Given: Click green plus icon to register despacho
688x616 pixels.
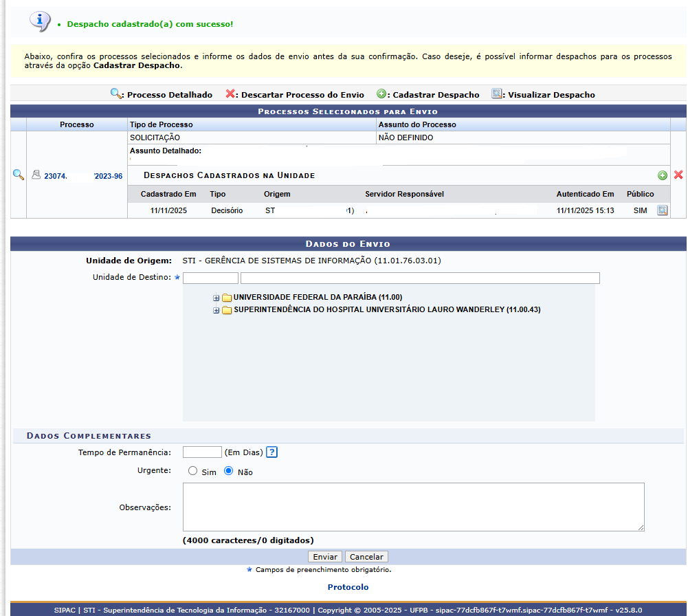Looking at the screenshot, I should click(663, 175).
